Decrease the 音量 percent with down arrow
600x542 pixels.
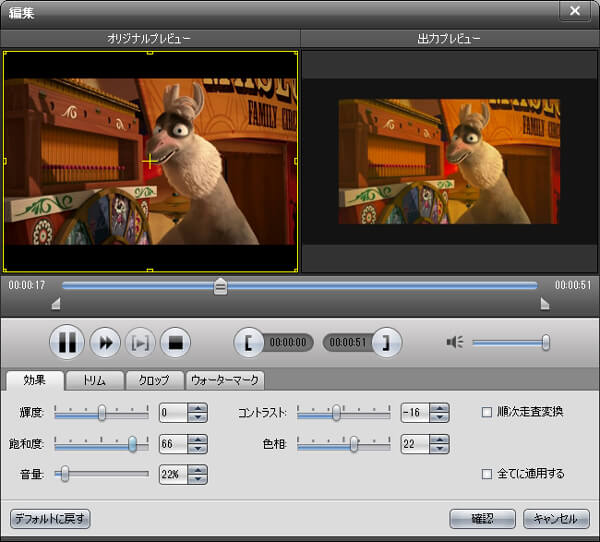(x=197, y=479)
